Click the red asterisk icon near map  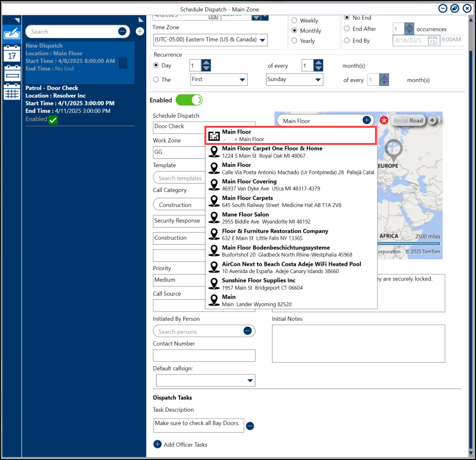coord(384,121)
